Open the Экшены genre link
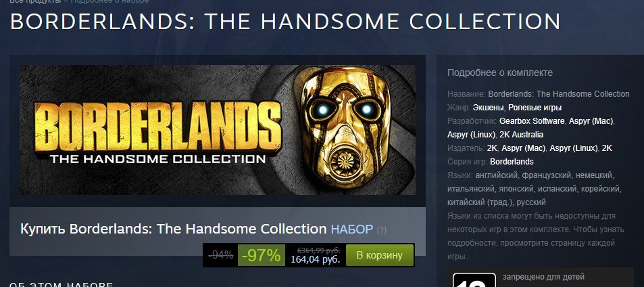The image size is (644, 287). pyautogui.click(x=488, y=108)
